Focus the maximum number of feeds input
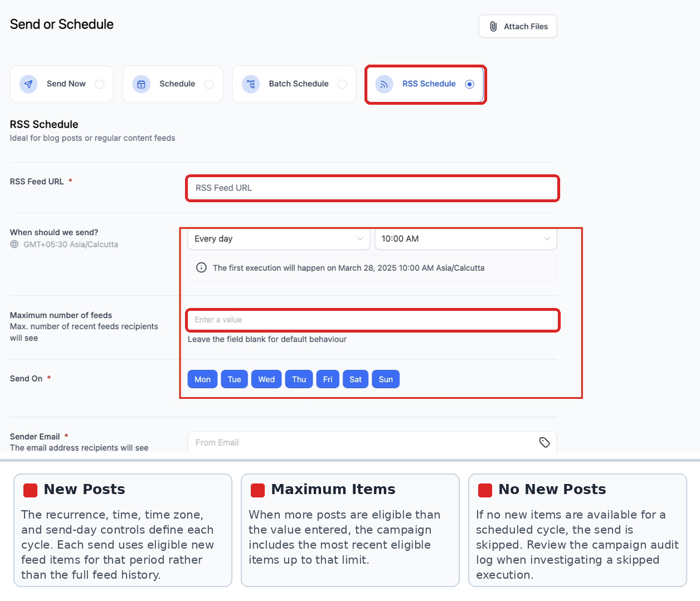Screen dimensions: 700x601 [372, 320]
